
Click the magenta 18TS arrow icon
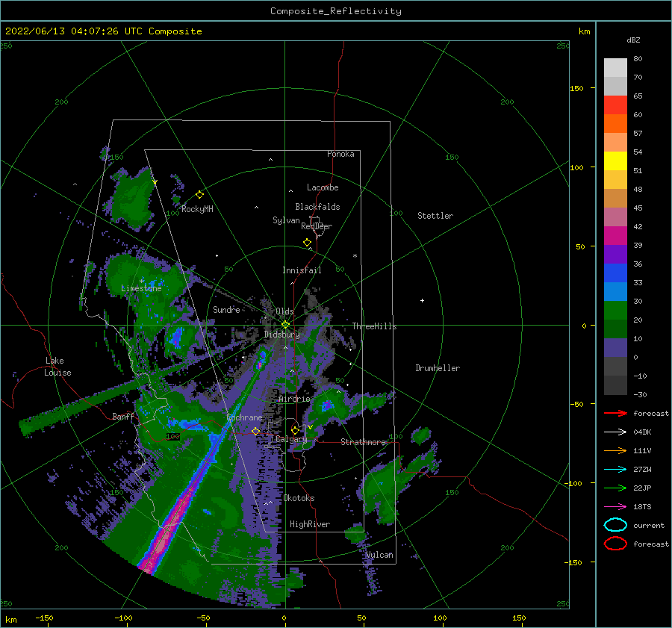615,507
